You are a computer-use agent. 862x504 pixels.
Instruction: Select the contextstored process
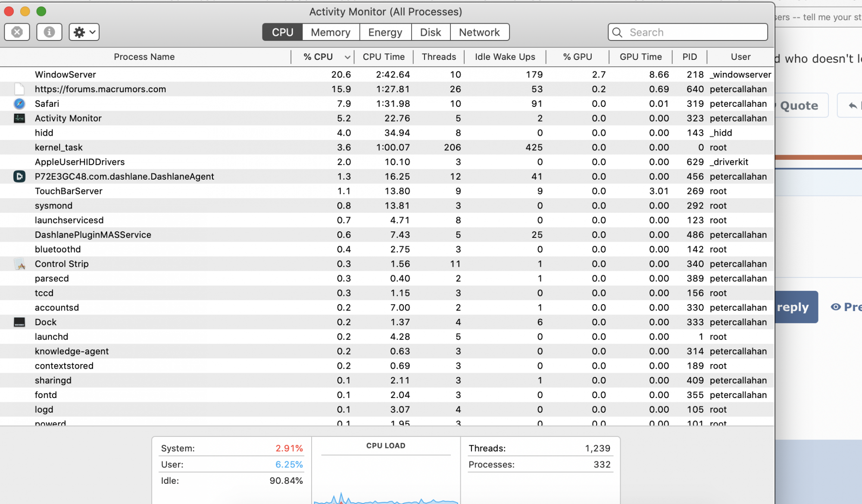[x=387, y=366]
